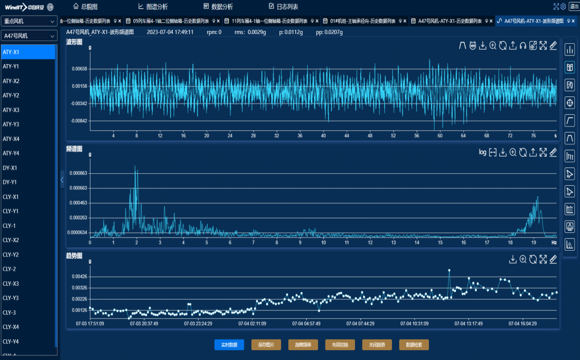
Task: Select measuring point ATY-Y3
Action: [x=28, y=124]
